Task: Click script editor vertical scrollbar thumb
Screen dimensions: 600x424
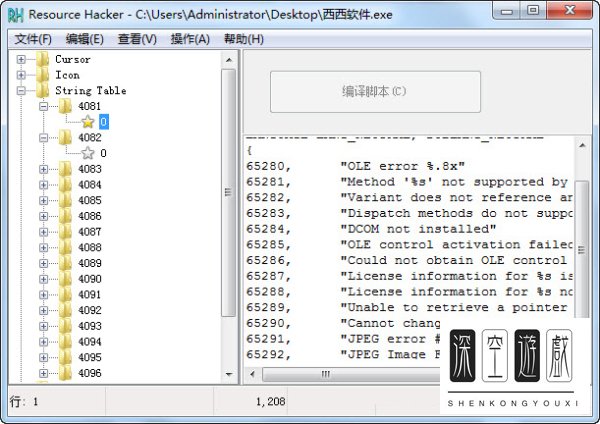Action: [582, 249]
